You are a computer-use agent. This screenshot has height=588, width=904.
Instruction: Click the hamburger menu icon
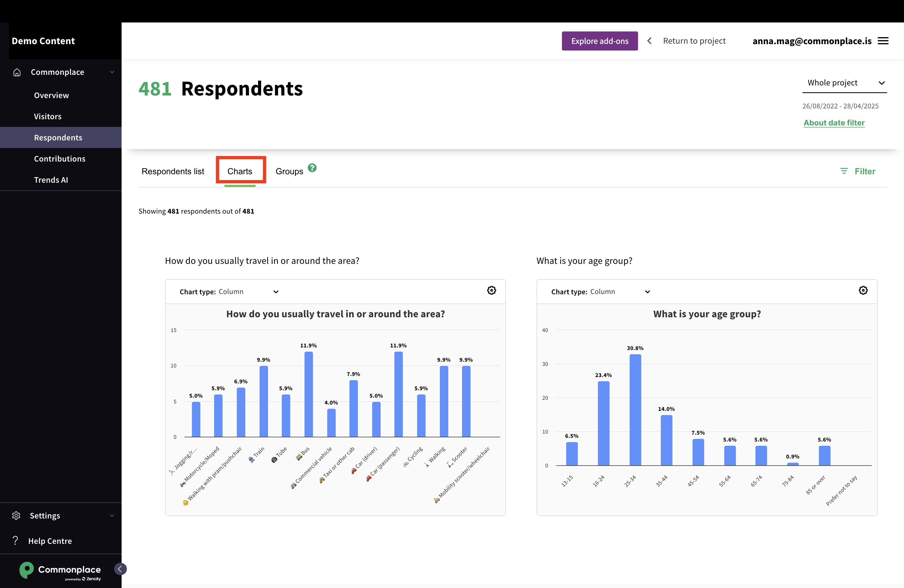click(x=883, y=41)
